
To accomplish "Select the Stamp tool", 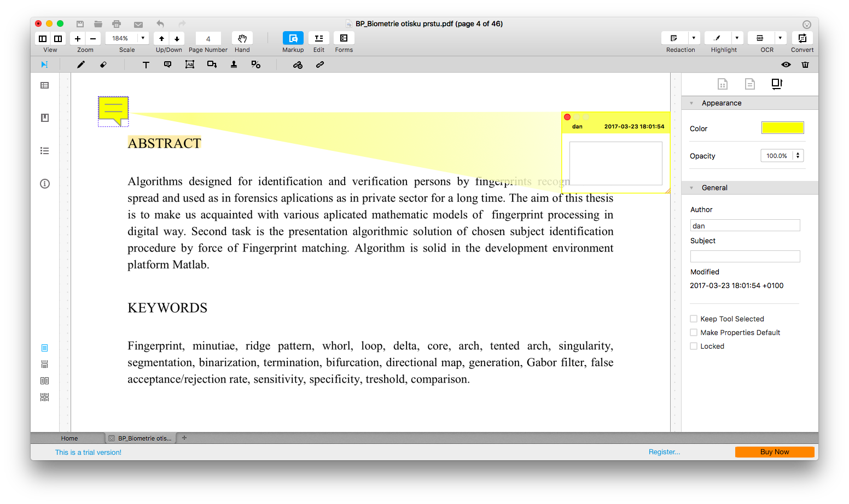I will pyautogui.click(x=234, y=65).
